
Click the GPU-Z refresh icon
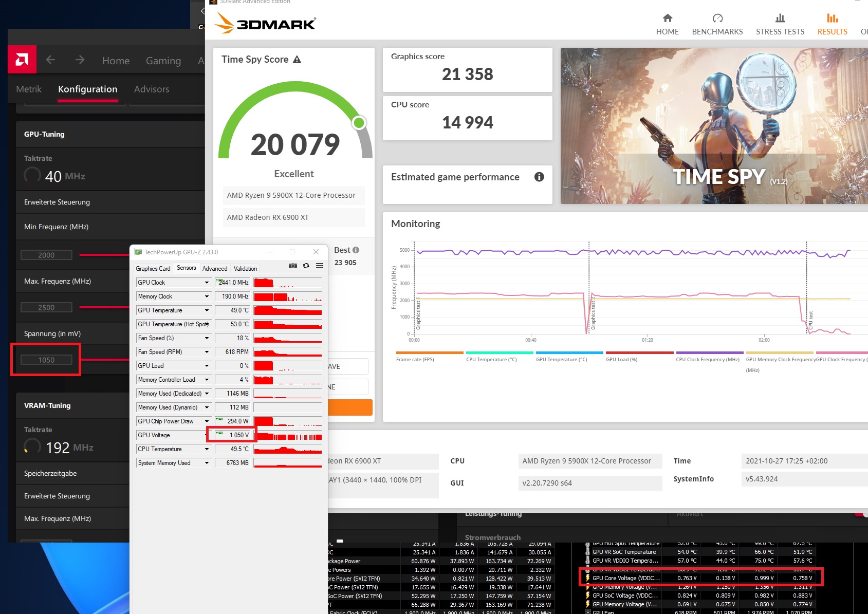[306, 266]
